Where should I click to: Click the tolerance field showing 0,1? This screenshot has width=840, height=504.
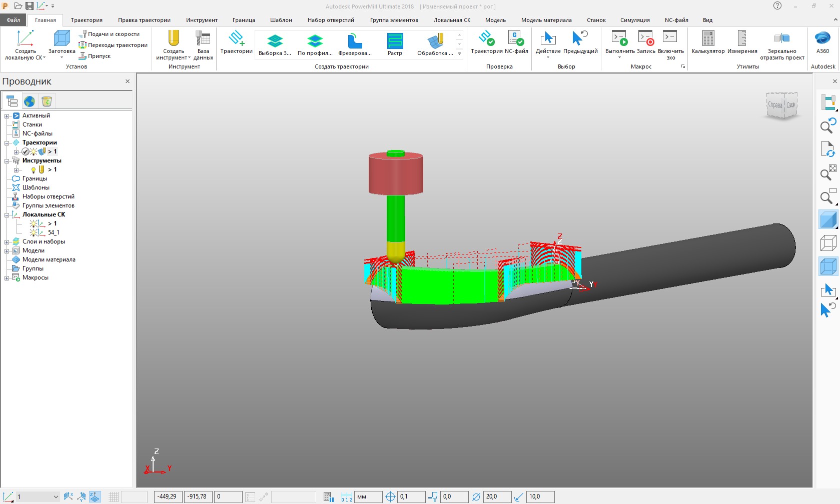(x=410, y=496)
